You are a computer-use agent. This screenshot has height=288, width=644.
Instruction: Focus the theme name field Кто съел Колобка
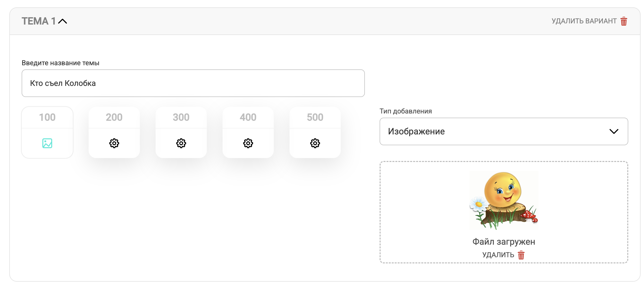pyautogui.click(x=193, y=83)
